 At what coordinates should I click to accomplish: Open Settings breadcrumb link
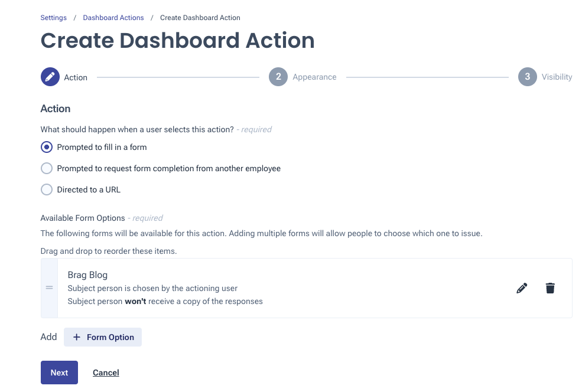click(x=53, y=18)
